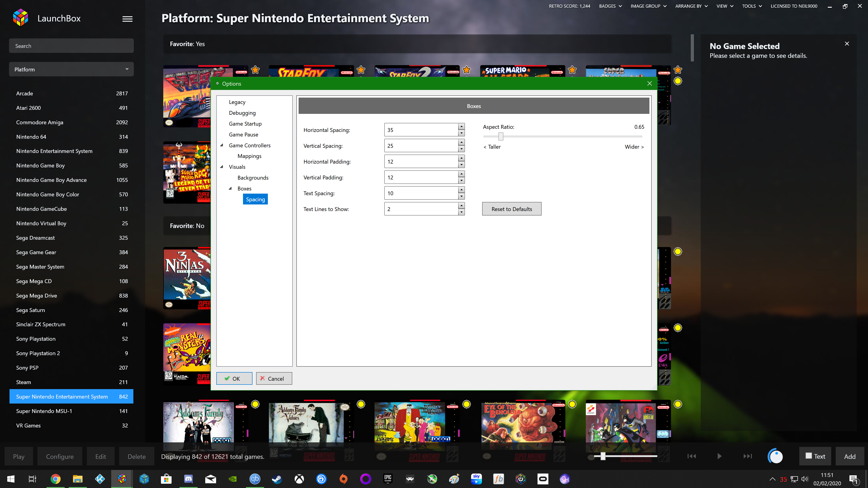Select Debugging in the options tree

click(x=242, y=113)
